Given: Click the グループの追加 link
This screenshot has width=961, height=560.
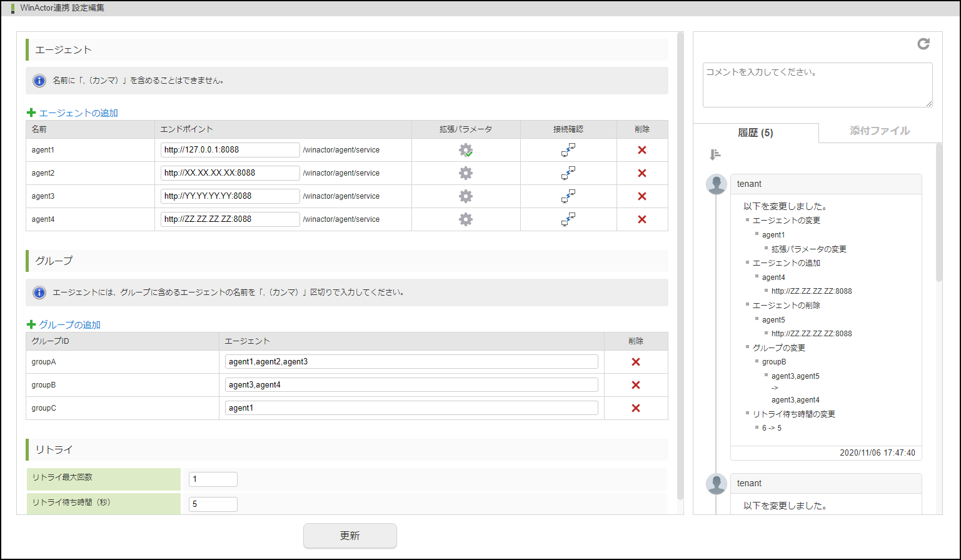Looking at the screenshot, I should [69, 325].
